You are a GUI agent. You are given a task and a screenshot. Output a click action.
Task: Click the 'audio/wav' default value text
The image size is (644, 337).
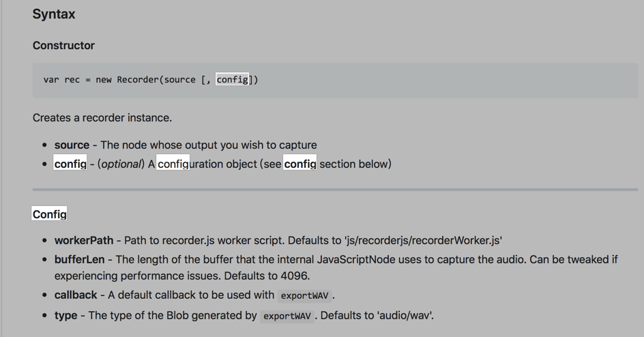click(407, 316)
